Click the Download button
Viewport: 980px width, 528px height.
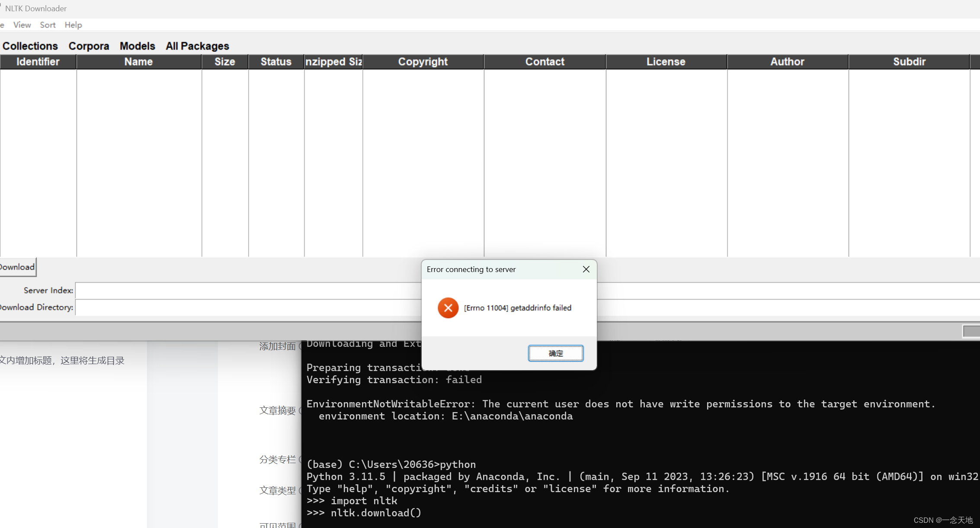(17, 267)
